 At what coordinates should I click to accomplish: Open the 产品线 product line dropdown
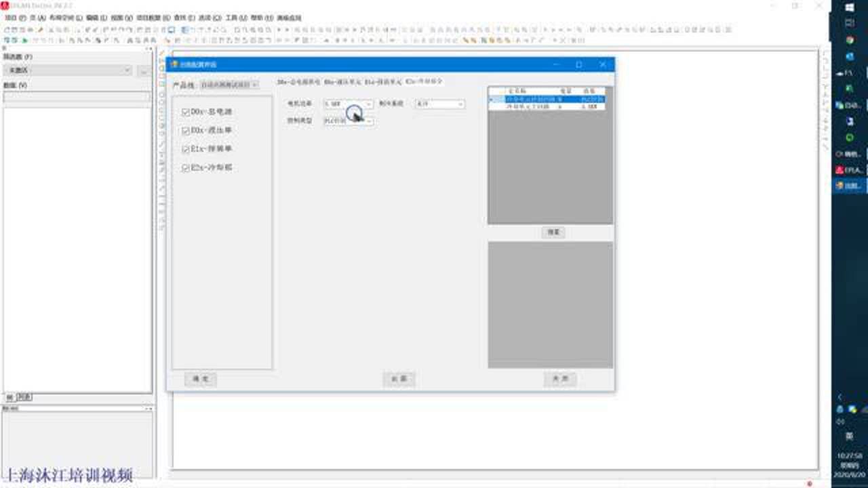(229, 85)
